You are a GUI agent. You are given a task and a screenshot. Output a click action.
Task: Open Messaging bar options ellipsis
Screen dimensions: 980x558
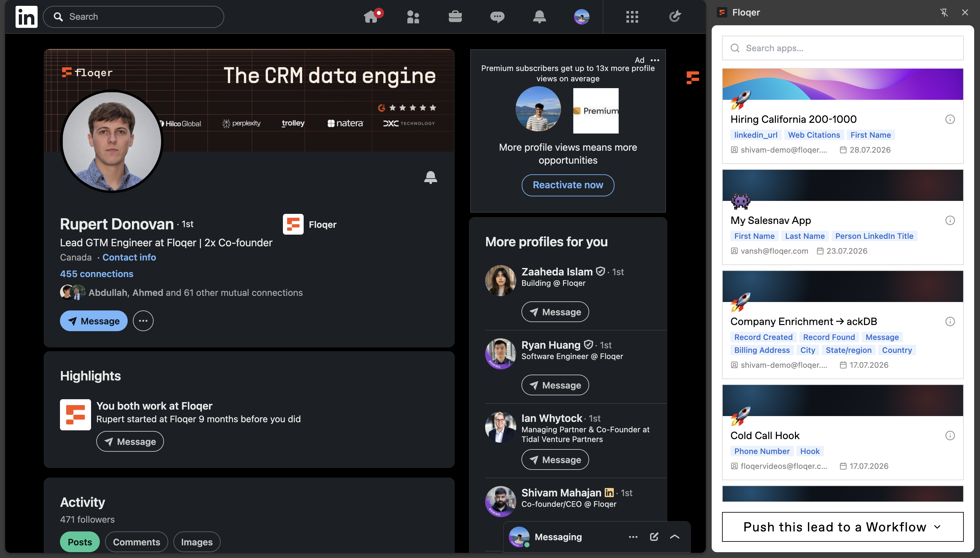point(633,537)
